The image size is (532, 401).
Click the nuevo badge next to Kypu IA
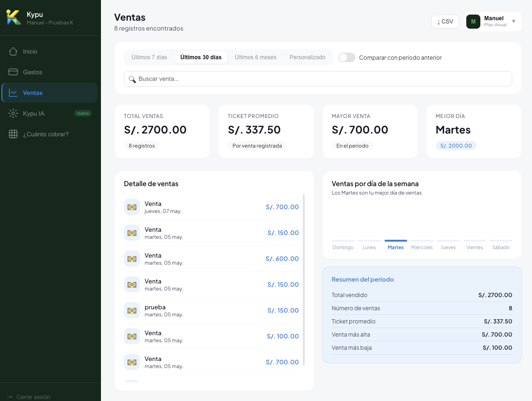[83, 113]
